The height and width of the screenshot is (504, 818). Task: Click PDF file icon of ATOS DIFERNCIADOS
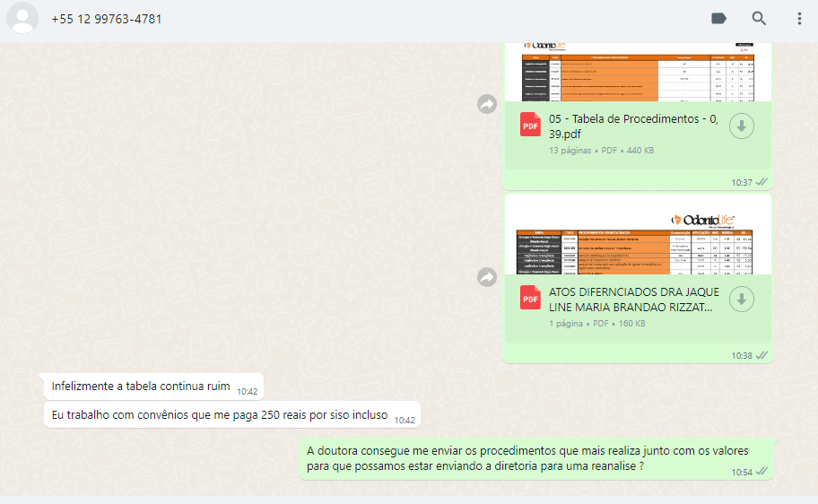click(x=530, y=298)
